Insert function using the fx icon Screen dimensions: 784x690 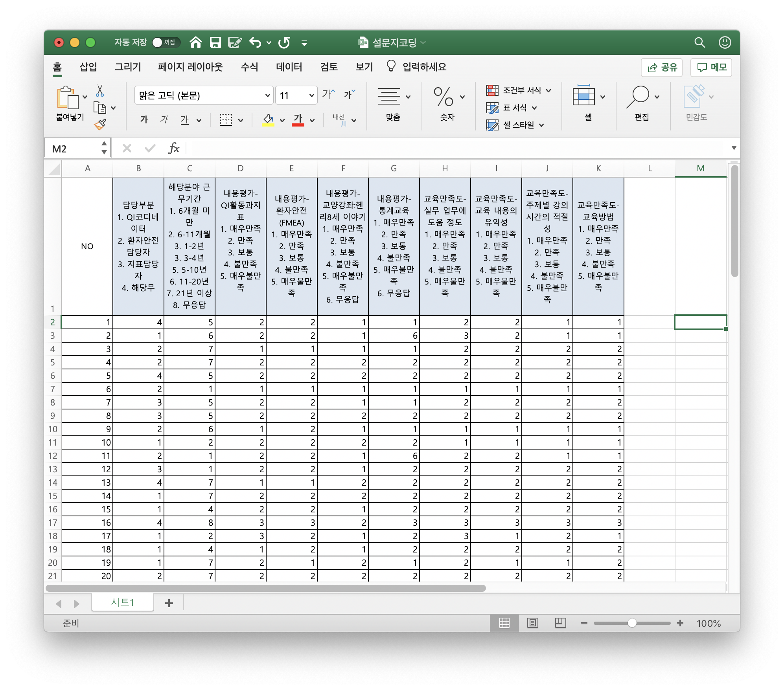point(173,149)
